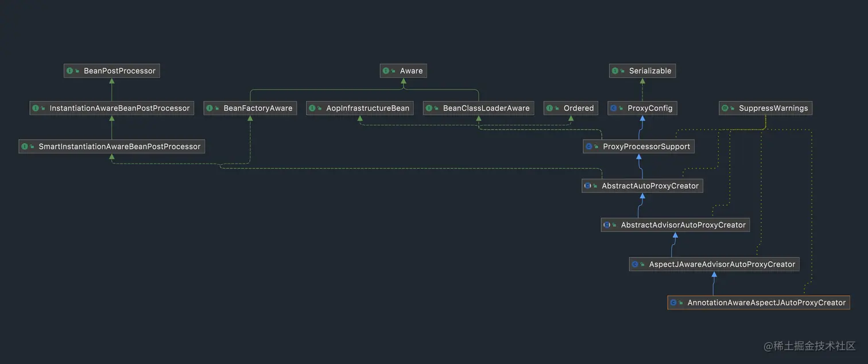
Task: Click the interface icon on Serializable
Action: (615, 71)
